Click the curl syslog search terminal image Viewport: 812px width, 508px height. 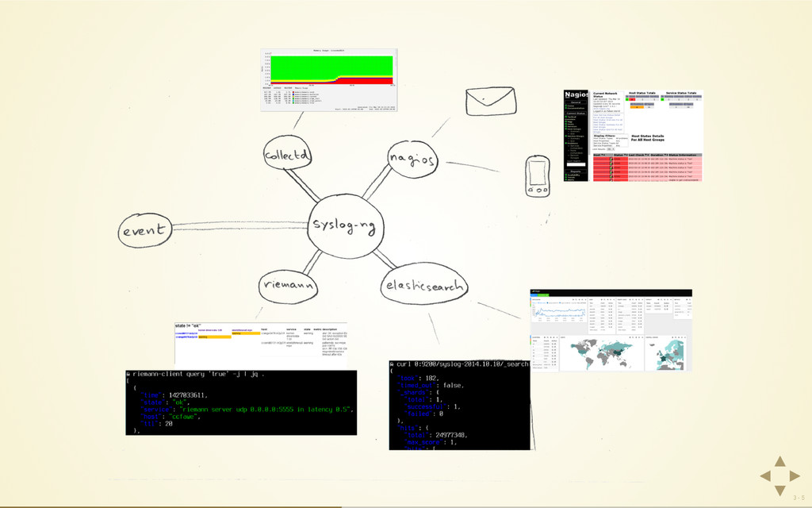point(460,405)
